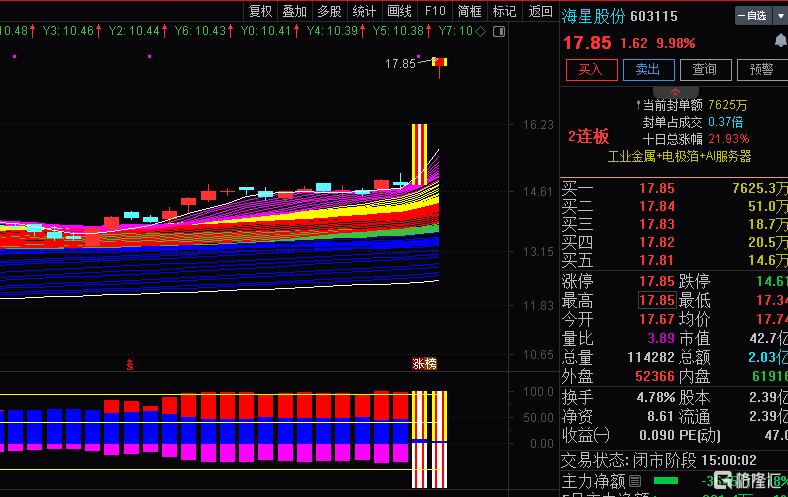Viewport: 788px width, 497px height.
Task: Expand the dropdown arrow beside 自选
Action: pos(780,16)
